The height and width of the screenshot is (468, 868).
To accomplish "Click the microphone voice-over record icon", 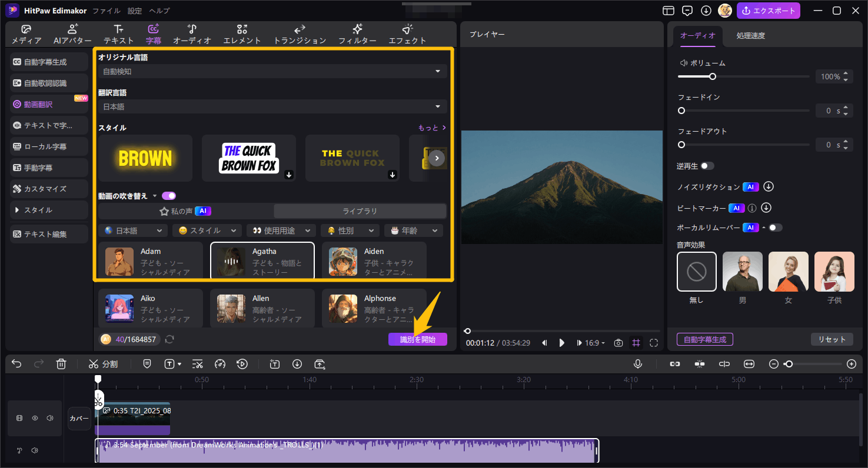I will click(637, 364).
